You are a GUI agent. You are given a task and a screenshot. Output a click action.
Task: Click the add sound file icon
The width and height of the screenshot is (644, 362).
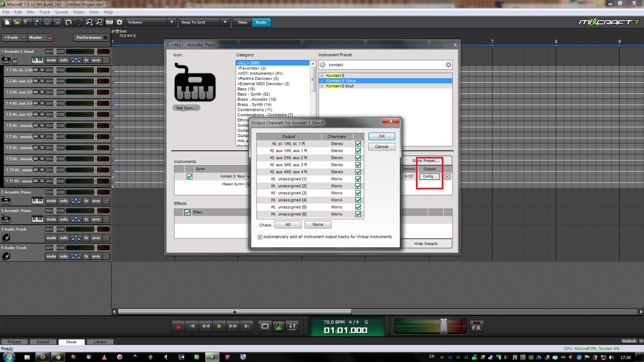pyautogui.click(x=27, y=22)
